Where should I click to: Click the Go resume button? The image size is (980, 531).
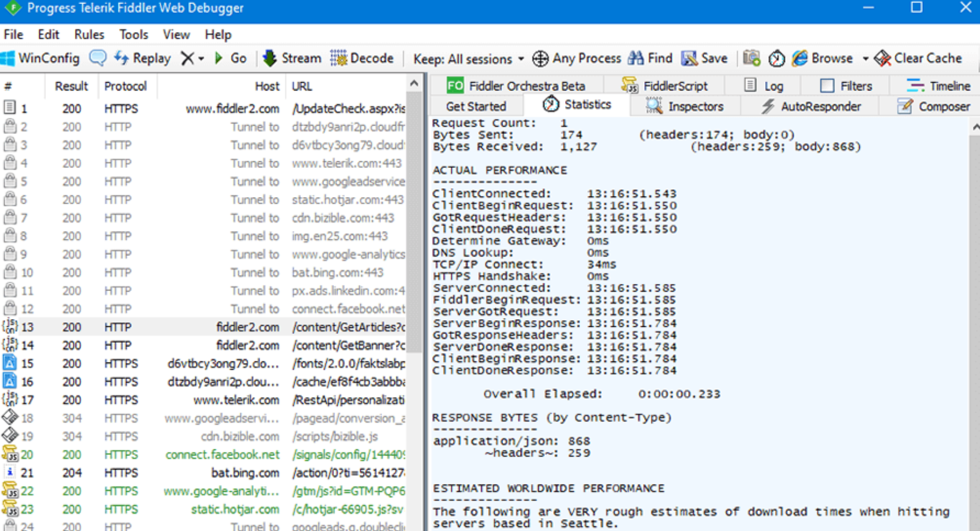tap(230, 58)
